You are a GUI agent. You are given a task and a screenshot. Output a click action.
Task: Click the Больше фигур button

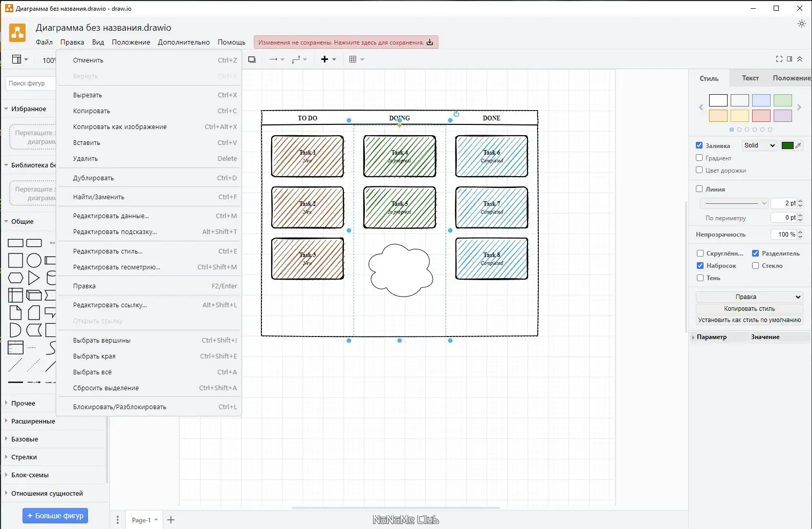(55, 516)
